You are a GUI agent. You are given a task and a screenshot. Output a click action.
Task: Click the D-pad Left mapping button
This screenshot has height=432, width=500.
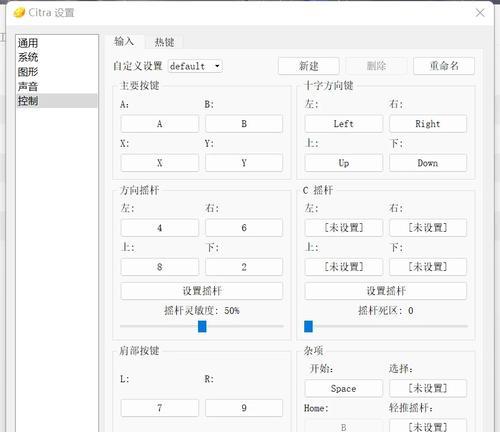point(344,124)
